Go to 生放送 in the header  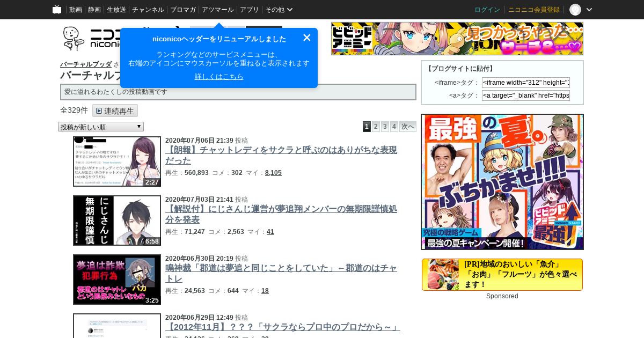[116, 10]
